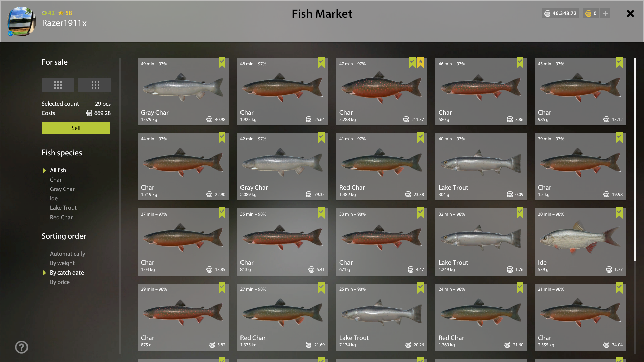The height and width of the screenshot is (362, 644).
Task: Select the filled grid view icon
Action: (58, 85)
